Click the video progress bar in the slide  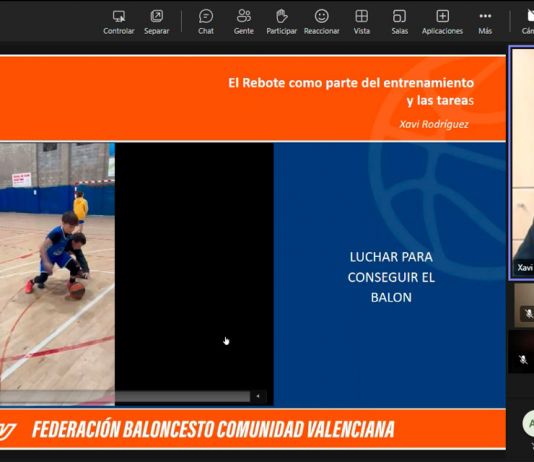125,396
